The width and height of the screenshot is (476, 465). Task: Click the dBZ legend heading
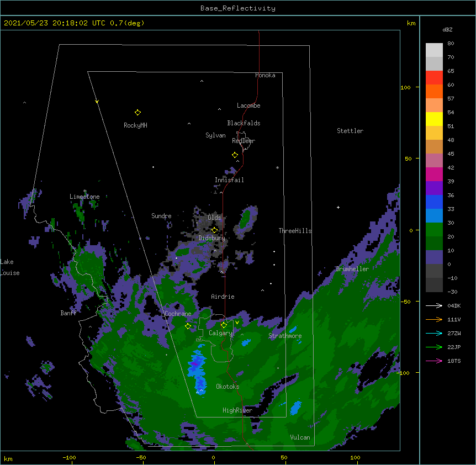447,29
